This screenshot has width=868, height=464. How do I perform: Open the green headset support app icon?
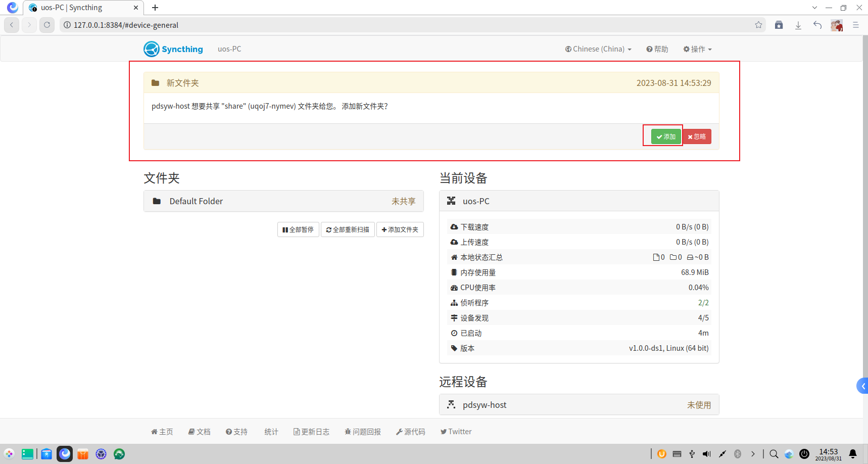coord(119,454)
